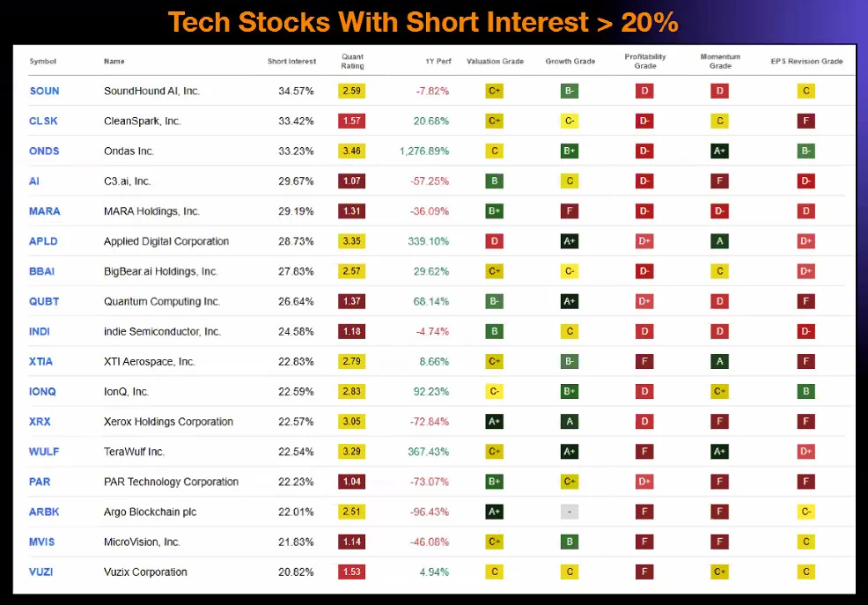The width and height of the screenshot is (868, 605).
Task: Click CleanSpark's 1.57 quant rating badge
Action: tap(351, 121)
